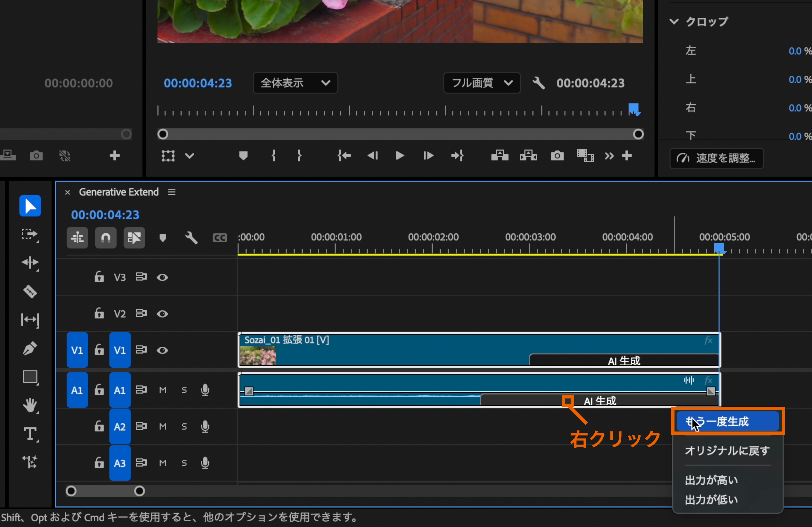Open the 全体表示 zoom level dropdown
This screenshot has height=527, width=812.
[295, 83]
